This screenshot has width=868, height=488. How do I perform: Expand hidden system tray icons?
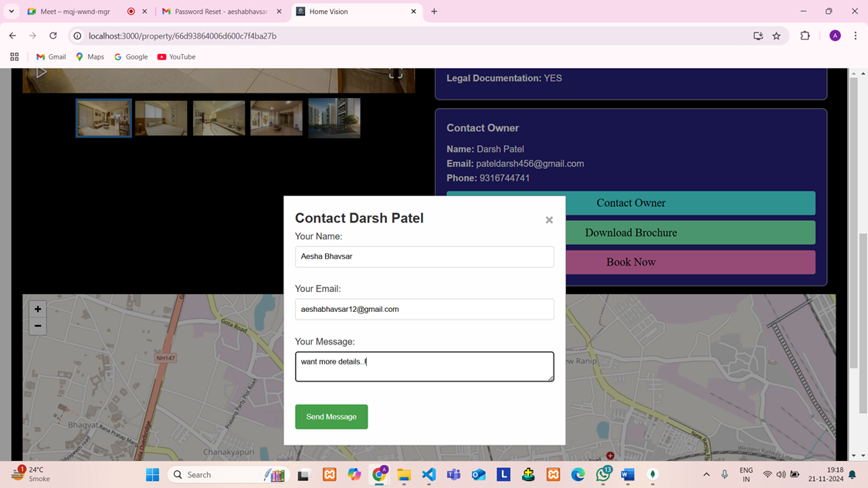pyautogui.click(x=705, y=474)
